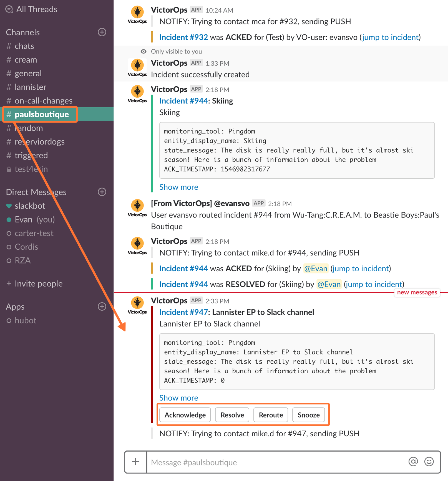Open Incident #947 Lannister EP title link
448x481 pixels.
point(183,312)
